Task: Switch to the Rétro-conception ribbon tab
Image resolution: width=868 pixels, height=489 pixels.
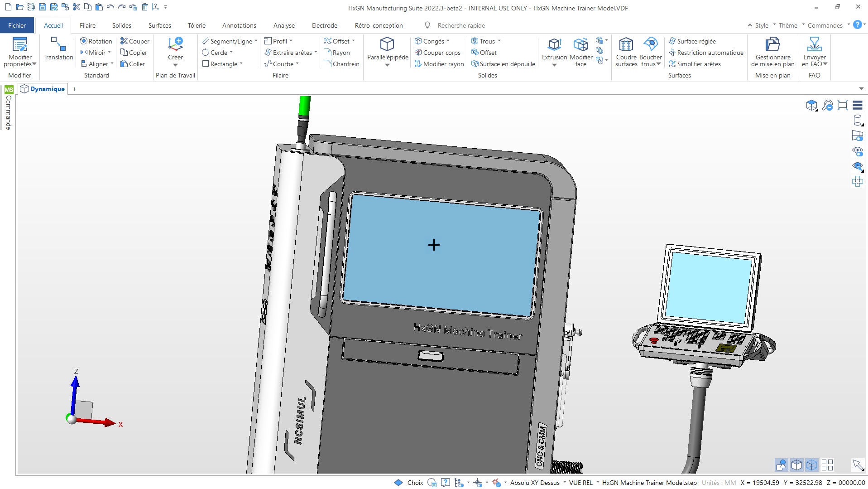Action: pyautogui.click(x=379, y=25)
